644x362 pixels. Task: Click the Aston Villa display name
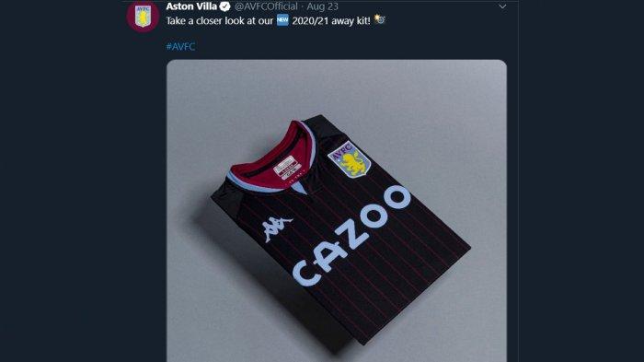(x=191, y=6)
